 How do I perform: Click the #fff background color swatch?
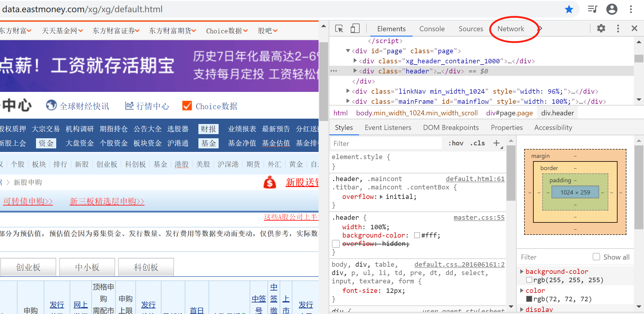pyautogui.click(x=417, y=235)
